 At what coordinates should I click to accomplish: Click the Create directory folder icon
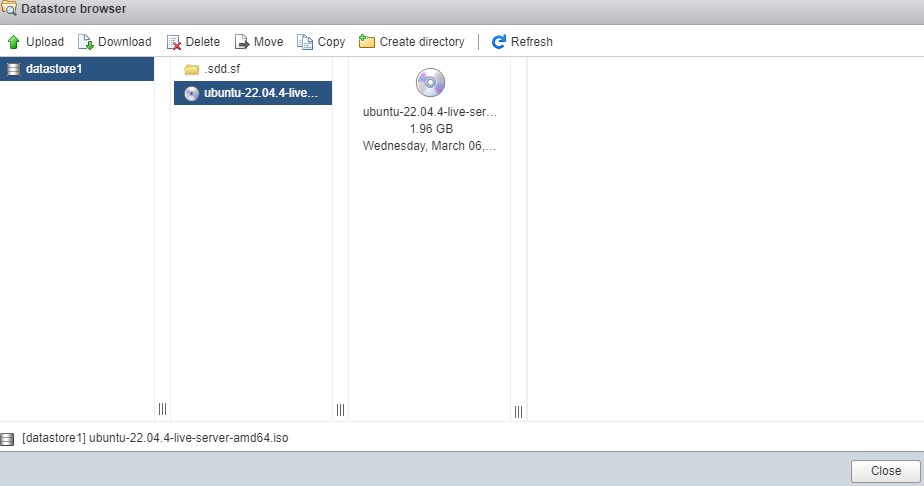pyautogui.click(x=367, y=42)
